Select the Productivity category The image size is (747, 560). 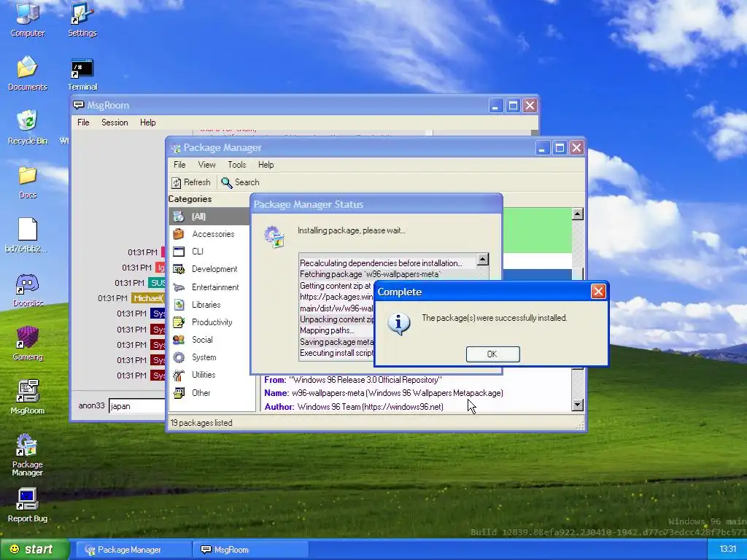(x=212, y=322)
